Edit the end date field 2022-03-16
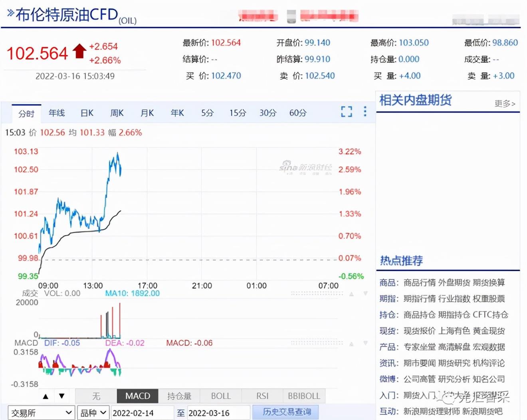 point(218,413)
